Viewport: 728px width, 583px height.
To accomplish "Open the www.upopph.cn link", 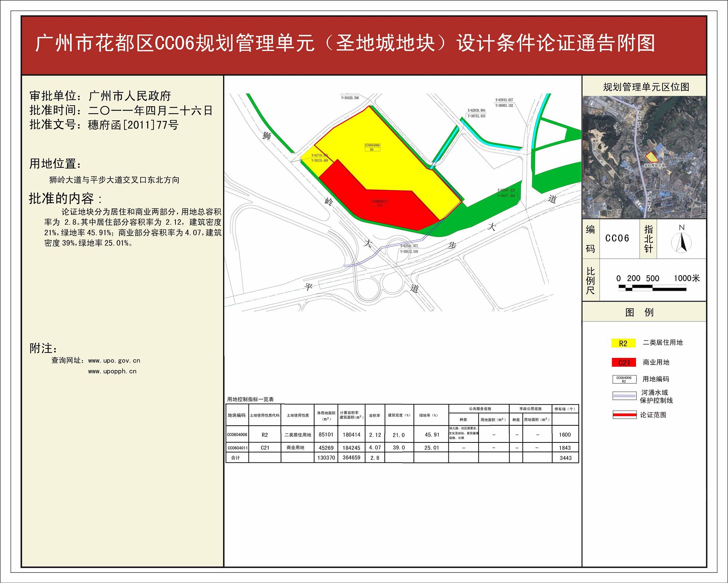I will point(112,371).
